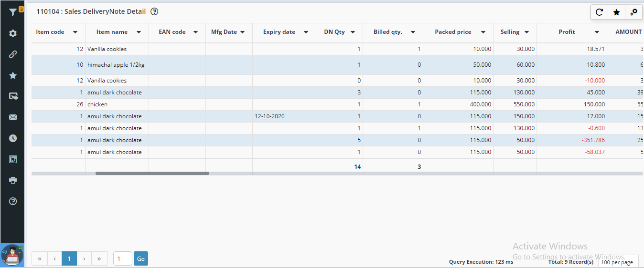Click the selling price 550.000 cell

coord(515,104)
